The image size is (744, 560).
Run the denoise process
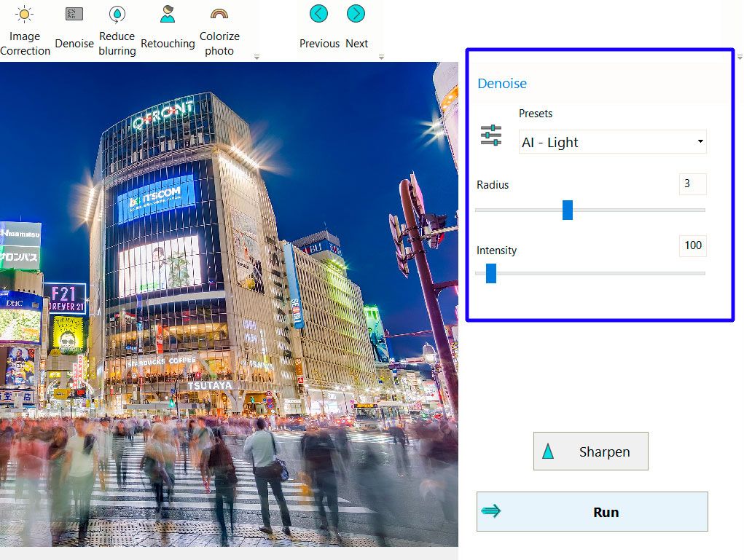click(x=606, y=511)
